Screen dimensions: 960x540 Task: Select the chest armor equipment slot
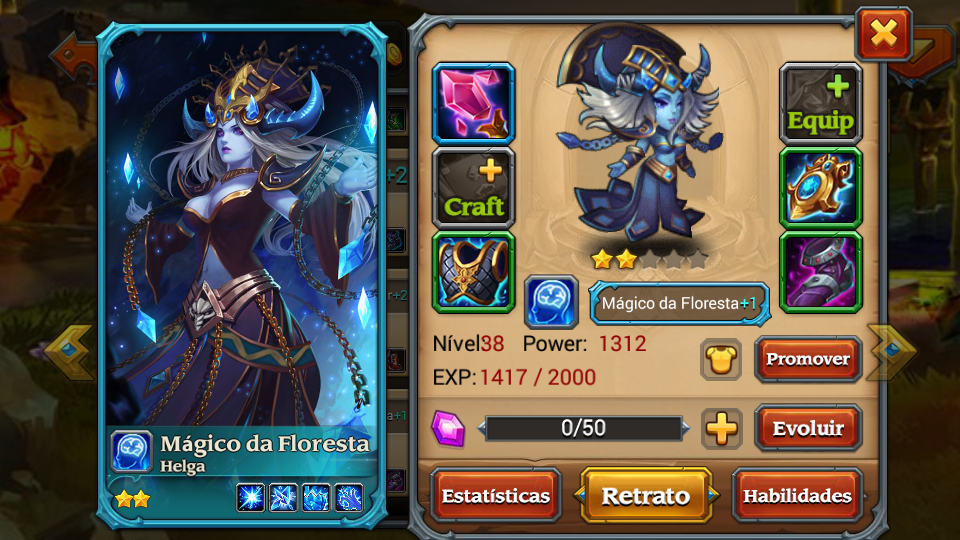coord(473,272)
